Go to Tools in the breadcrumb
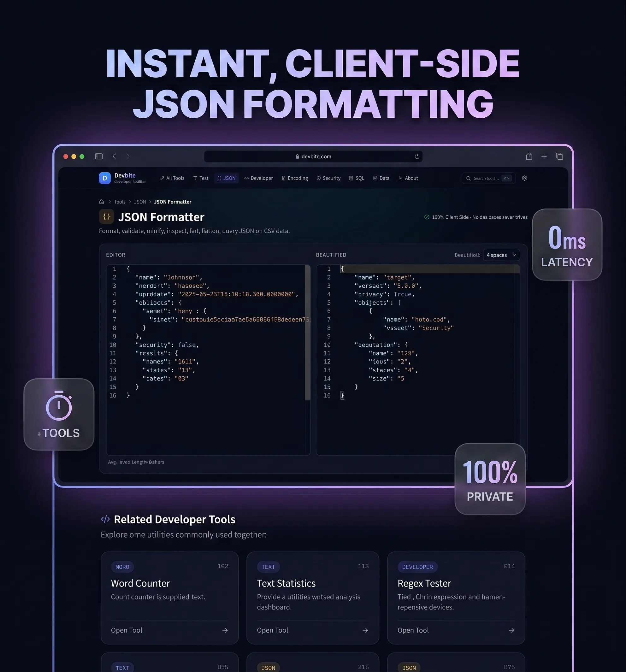Image resolution: width=626 pixels, height=672 pixels. [120, 202]
